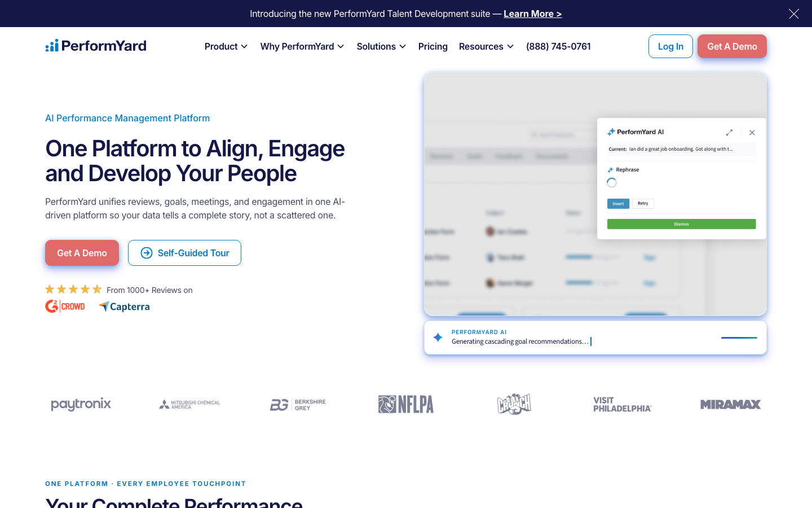Click the Mitsubishi Chemical America logo
The image size is (812, 508).
pos(189,404)
